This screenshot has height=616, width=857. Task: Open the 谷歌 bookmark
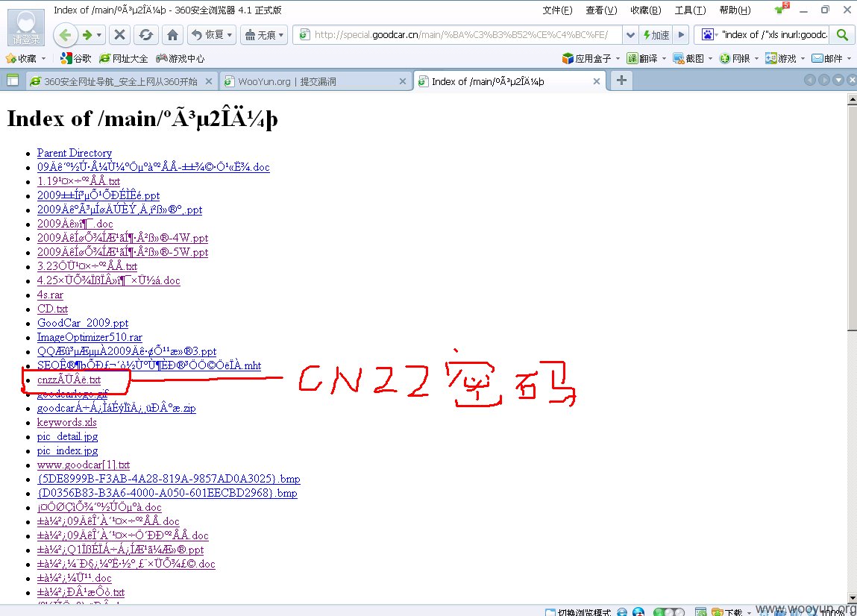[76, 58]
